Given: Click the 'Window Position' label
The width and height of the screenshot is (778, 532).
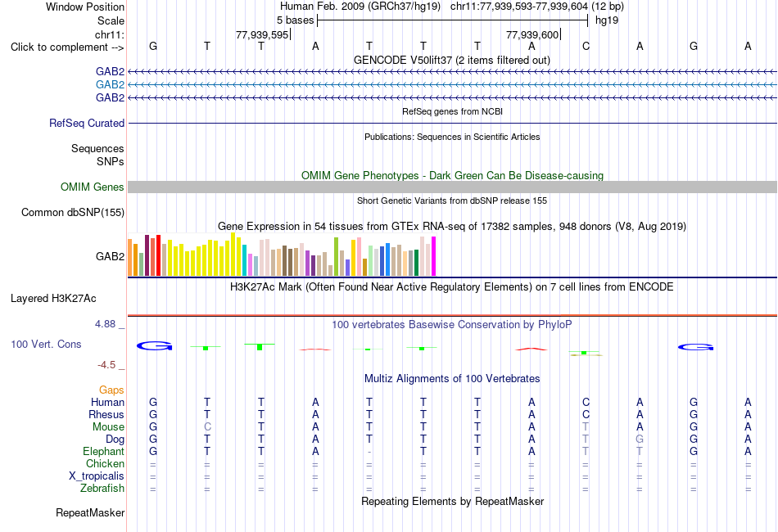Looking at the screenshot, I should coord(85,7).
